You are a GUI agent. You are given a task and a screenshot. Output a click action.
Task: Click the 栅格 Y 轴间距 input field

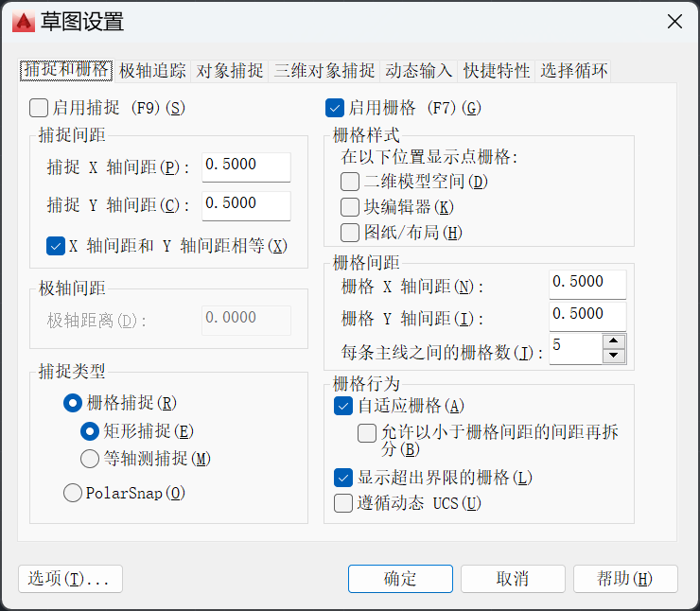click(x=587, y=317)
